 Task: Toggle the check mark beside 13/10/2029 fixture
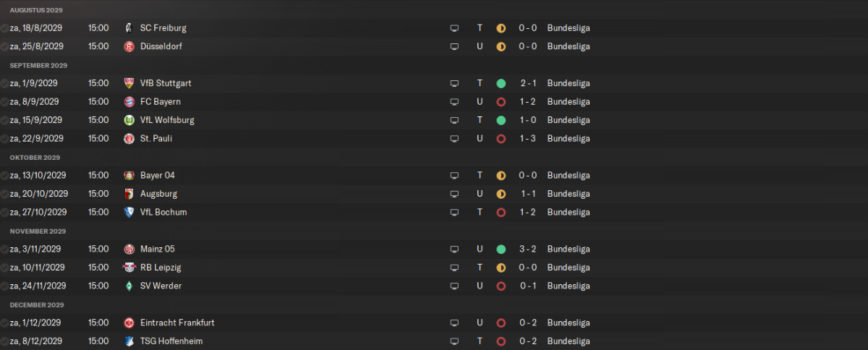[4, 176]
